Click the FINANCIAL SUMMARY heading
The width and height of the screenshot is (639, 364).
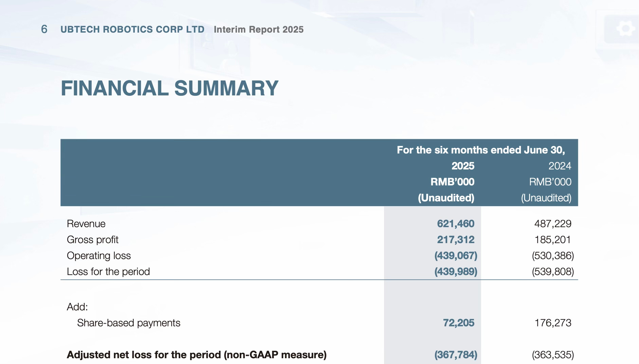(x=170, y=88)
